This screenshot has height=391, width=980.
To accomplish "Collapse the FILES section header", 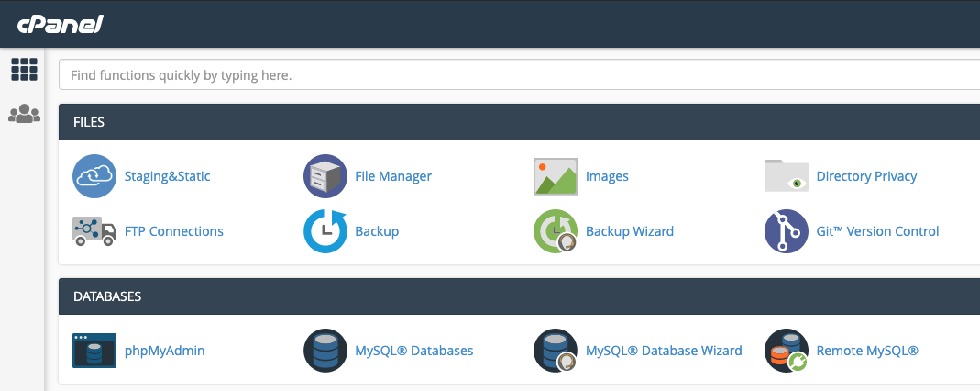I will click(520, 122).
